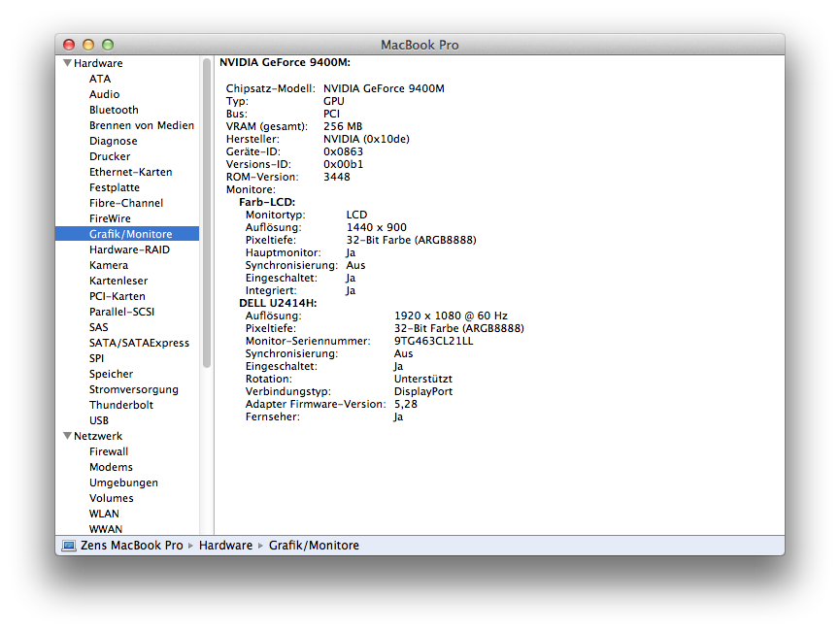Click Zens MacBook Pro in path bar

pyautogui.click(x=132, y=546)
